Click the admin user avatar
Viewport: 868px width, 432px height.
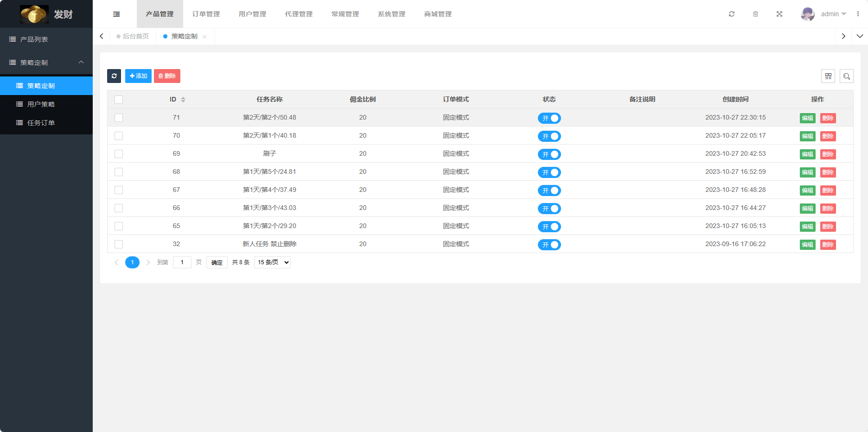pos(808,14)
